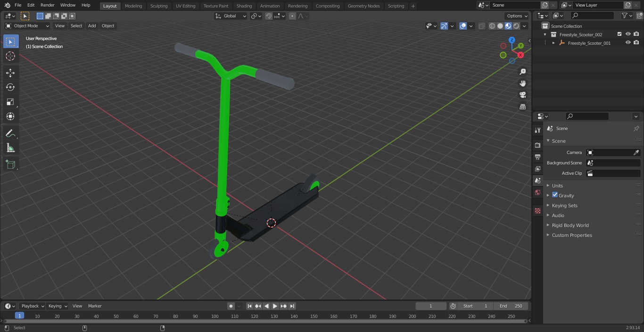
Task: Click the End frame field
Action: [511, 306]
